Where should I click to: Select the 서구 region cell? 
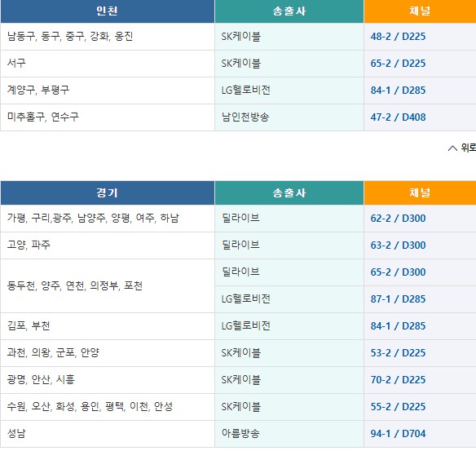tap(108, 64)
